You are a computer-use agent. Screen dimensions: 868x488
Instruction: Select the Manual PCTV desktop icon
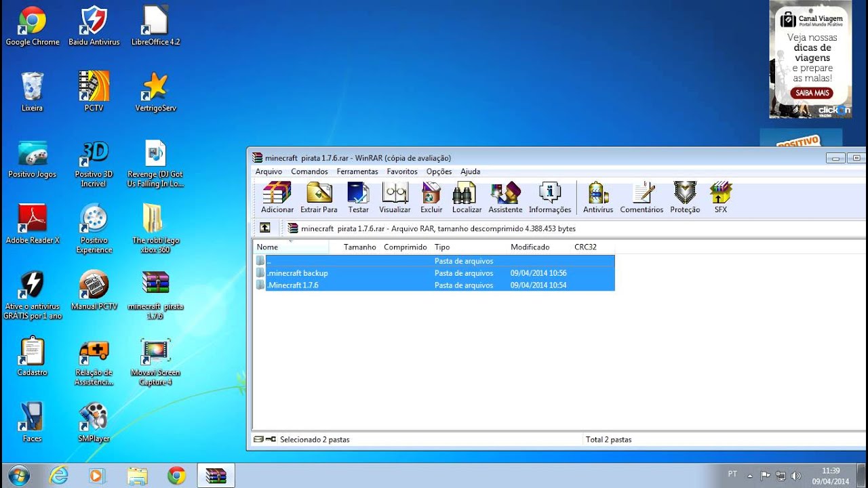pos(94,290)
